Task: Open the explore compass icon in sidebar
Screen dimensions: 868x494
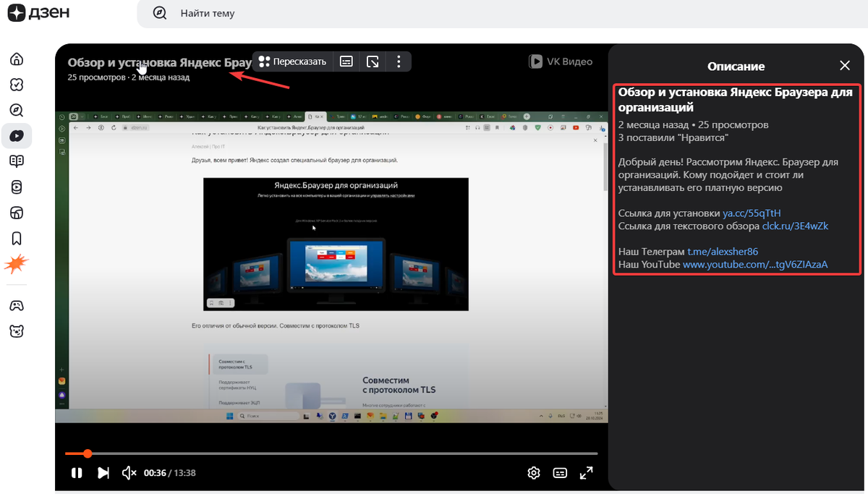Action: tap(16, 110)
